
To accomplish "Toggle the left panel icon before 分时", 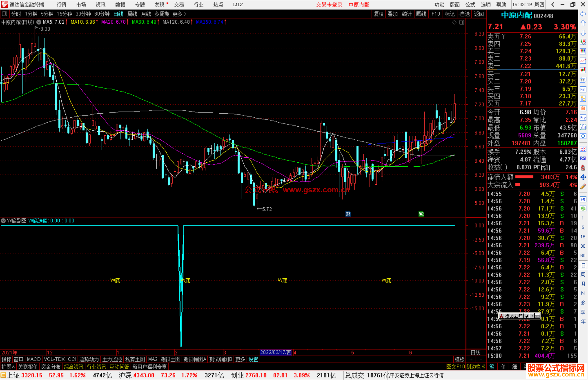I will coord(5,14).
